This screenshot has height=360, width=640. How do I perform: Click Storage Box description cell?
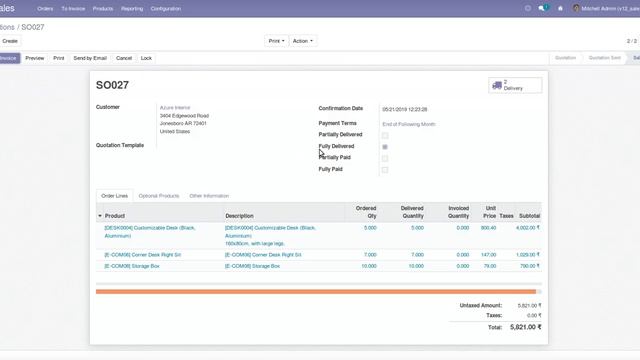(x=252, y=266)
